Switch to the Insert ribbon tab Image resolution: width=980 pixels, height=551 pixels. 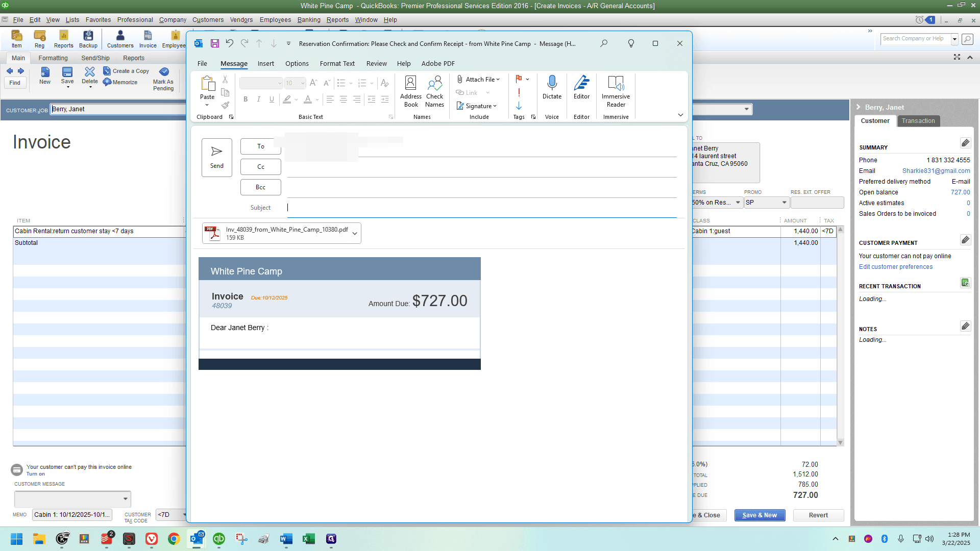tap(265, 63)
